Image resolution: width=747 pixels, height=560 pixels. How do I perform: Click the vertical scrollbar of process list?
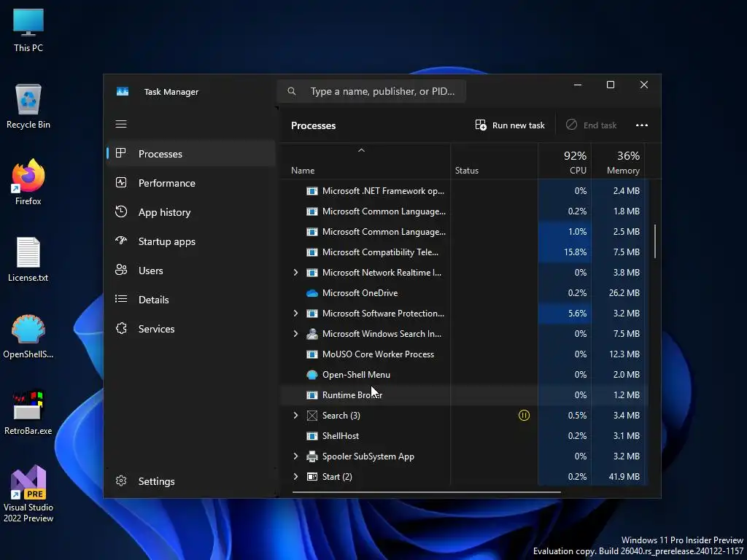click(656, 241)
